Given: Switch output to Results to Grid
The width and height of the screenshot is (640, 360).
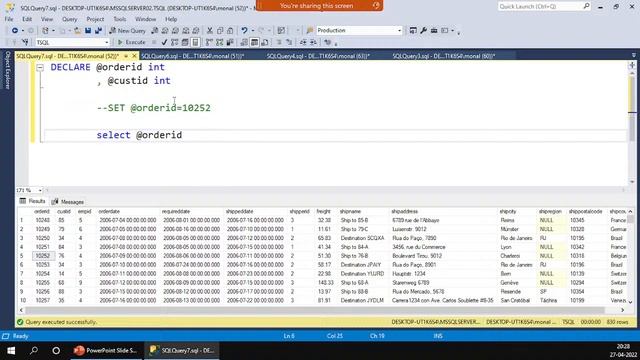Looking at the screenshot, I should click(254, 42).
